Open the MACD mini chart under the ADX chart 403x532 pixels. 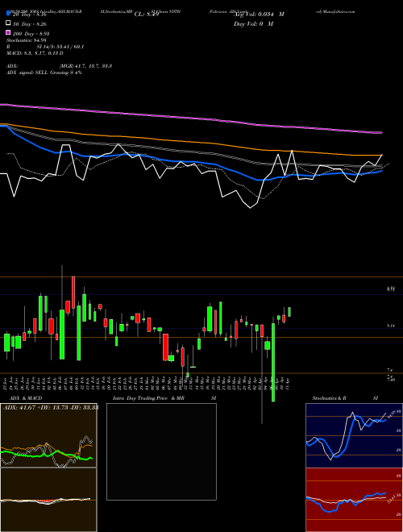pyautogui.click(x=48, y=500)
